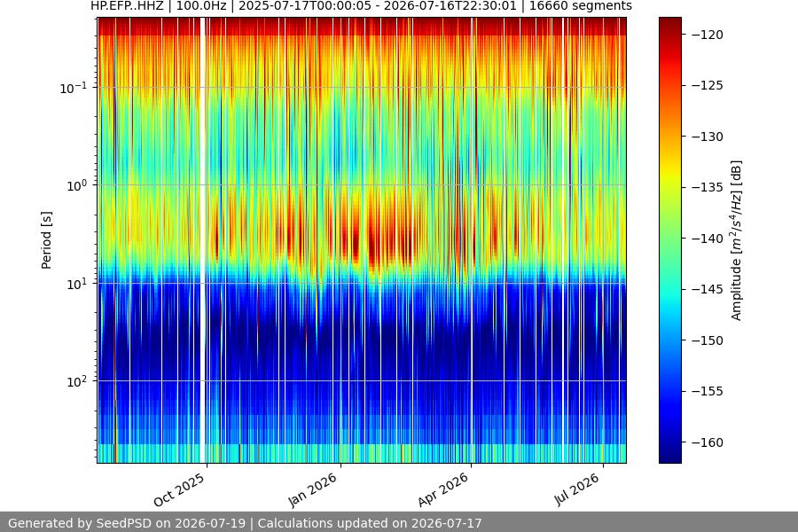Click the dark red top of the colorbar
Image resolution: width=798 pixels, height=532 pixels.
[x=669, y=23]
